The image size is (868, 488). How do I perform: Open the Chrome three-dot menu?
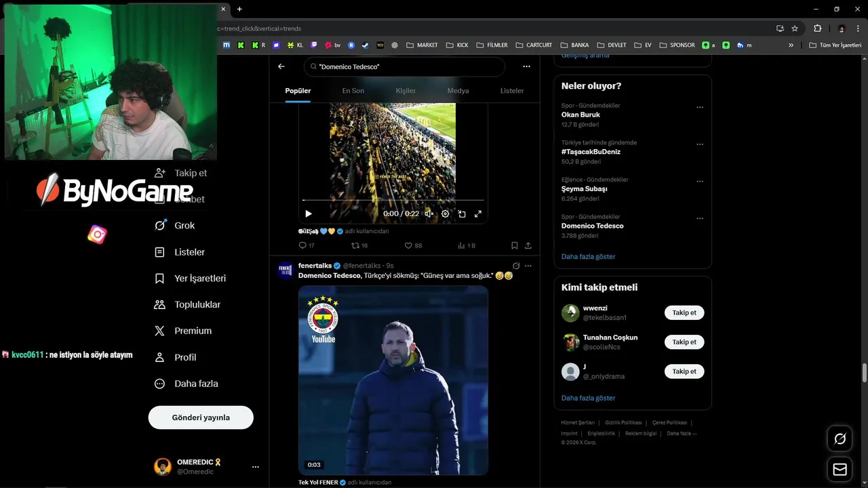tap(859, 28)
